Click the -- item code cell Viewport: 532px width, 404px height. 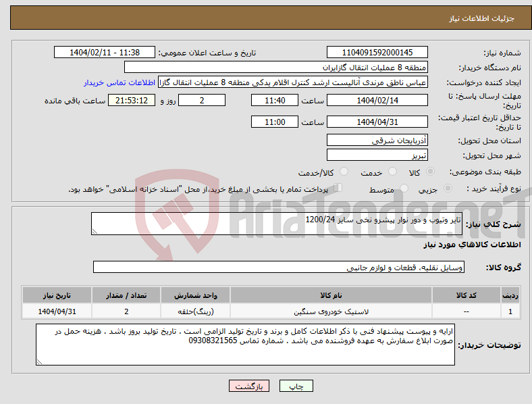click(x=467, y=311)
